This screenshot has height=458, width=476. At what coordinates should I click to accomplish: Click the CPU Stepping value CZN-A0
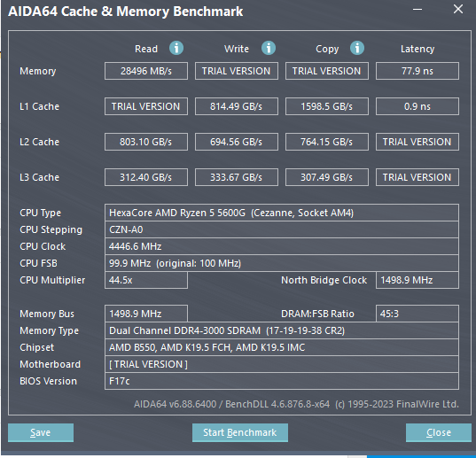pos(281,229)
